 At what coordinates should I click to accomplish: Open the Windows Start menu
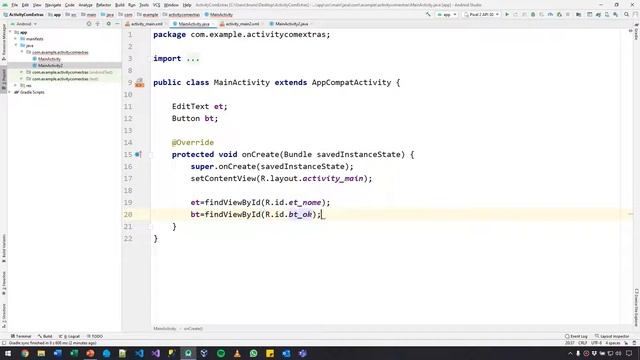[8, 353]
